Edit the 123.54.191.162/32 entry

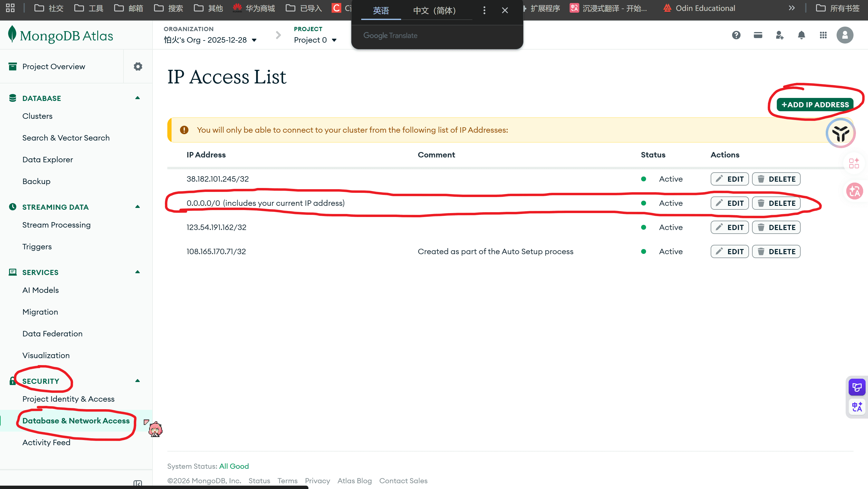(x=729, y=227)
